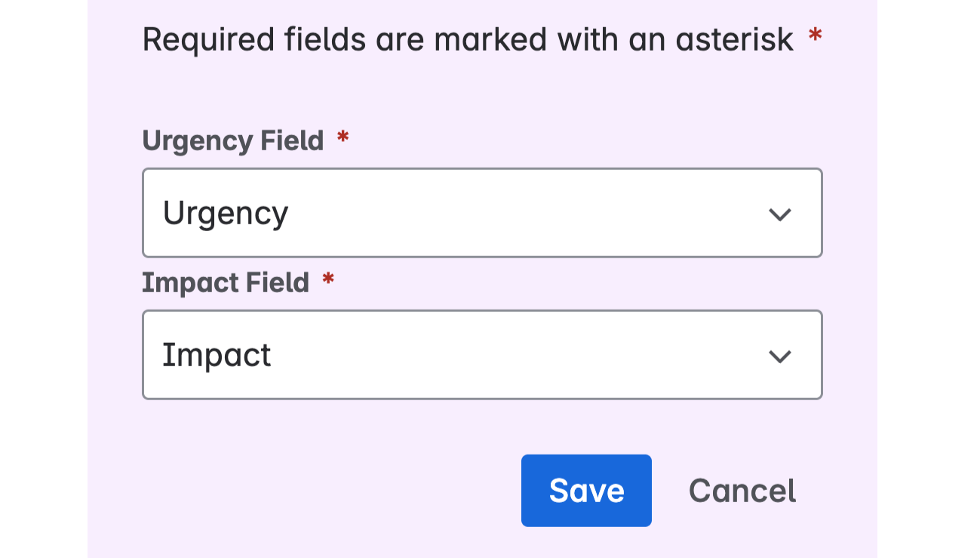Image resolution: width=980 pixels, height=558 pixels.
Task: Cancel the field configuration changes
Action: click(x=741, y=490)
